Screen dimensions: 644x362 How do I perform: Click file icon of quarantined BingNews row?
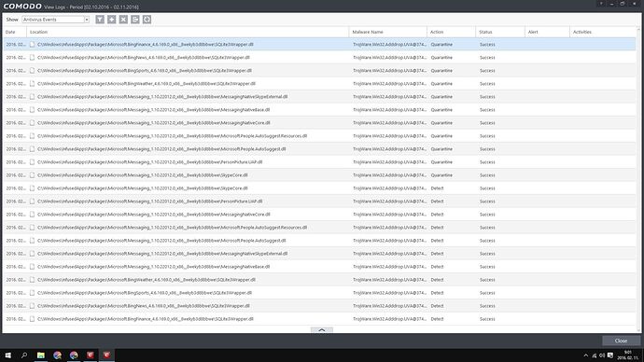[x=32, y=58]
